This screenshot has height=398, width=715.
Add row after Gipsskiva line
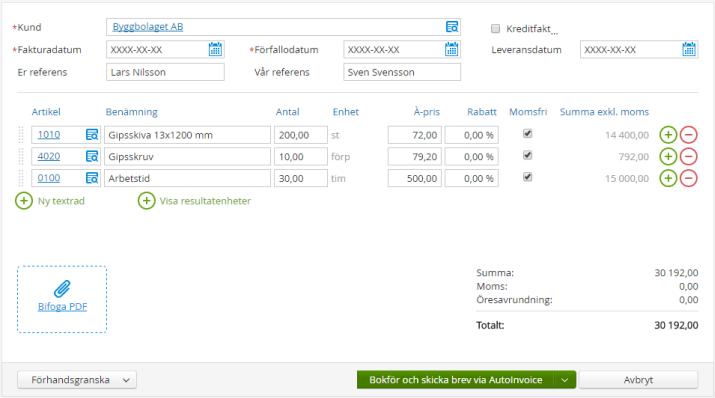point(668,134)
